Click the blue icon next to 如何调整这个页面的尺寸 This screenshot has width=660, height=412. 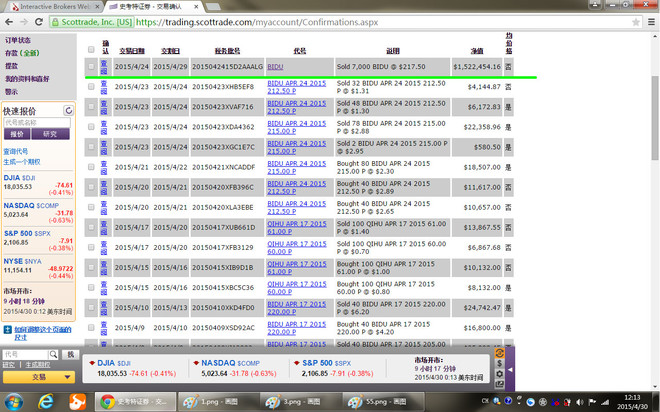point(8,330)
